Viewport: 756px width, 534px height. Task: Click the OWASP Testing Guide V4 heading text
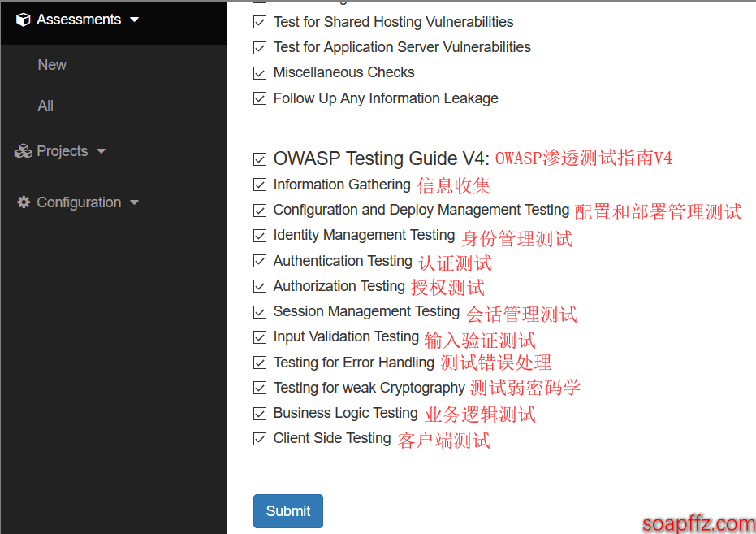382,158
